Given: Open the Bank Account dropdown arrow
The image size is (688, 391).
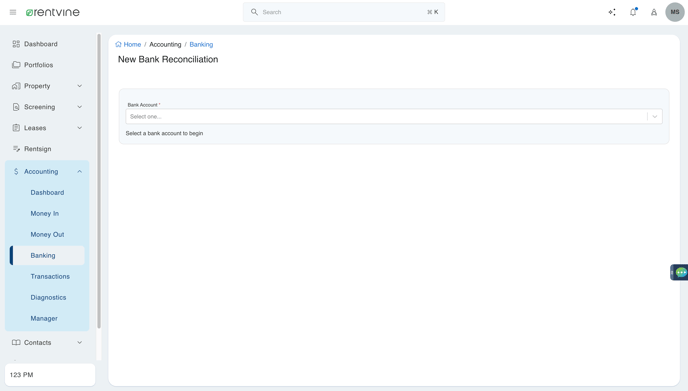Looking at the screenshot, I should click(655, 117).
